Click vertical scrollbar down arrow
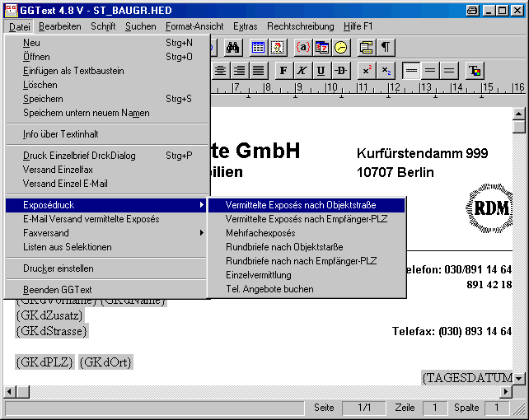 pyautogui.click(x=518, y=379)
